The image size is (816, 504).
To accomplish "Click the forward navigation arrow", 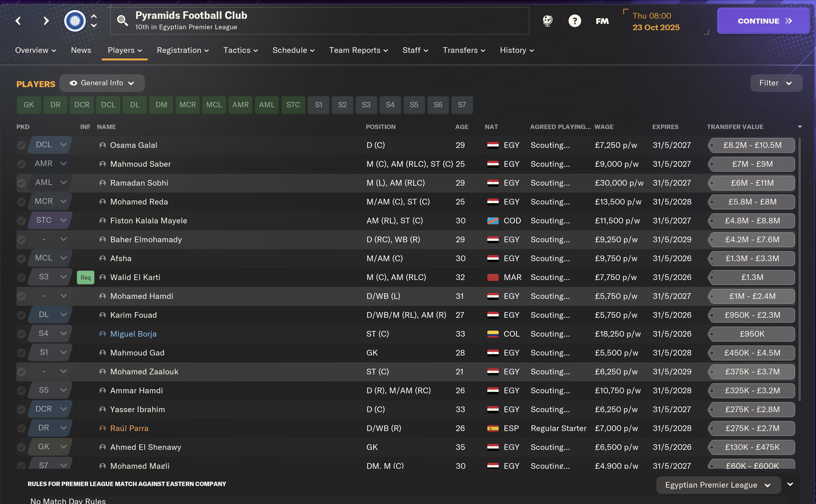I will pyautogui.click(x=46, y=21).
